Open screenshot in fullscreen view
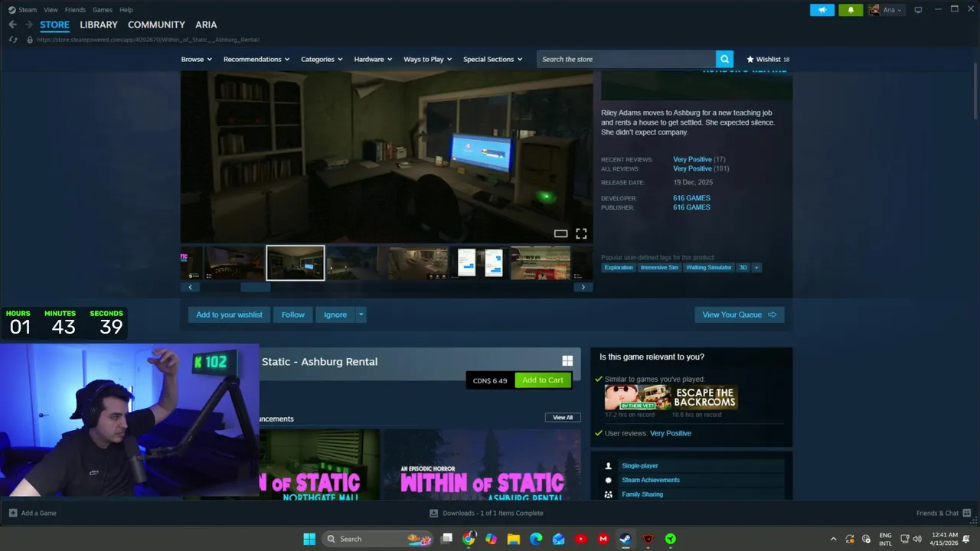The width and height of the screenshot is (980, 551). pos(581,233)
